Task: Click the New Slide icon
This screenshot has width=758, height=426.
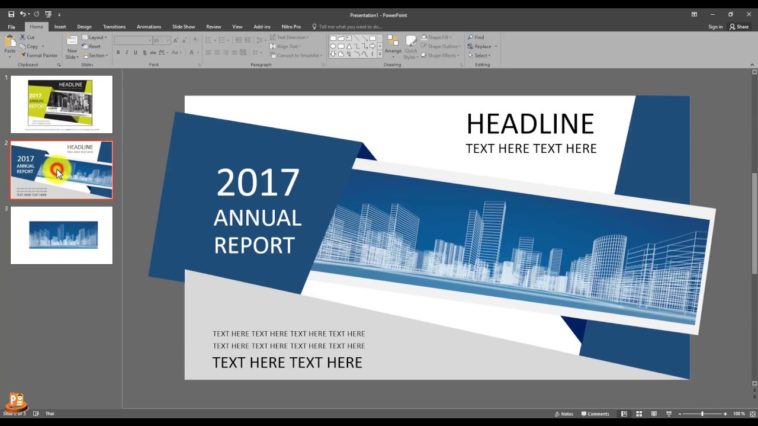Action: pos(72,44)
